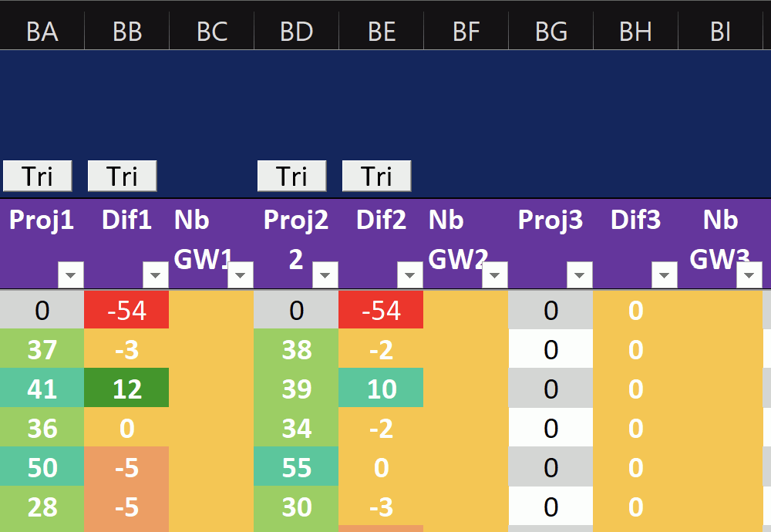Open the Dif1 column filter dropdown
Screen dimensions: 771x532
tap(156, 274)
